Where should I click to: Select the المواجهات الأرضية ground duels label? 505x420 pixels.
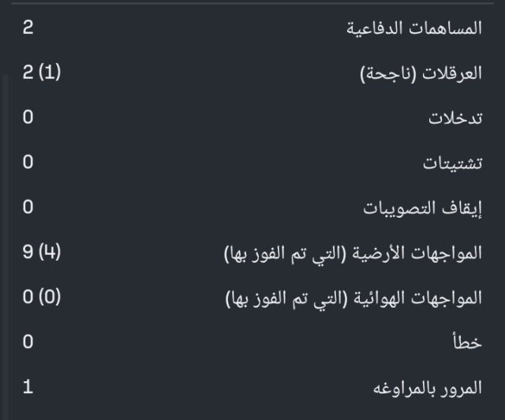[x=353, y=253]
